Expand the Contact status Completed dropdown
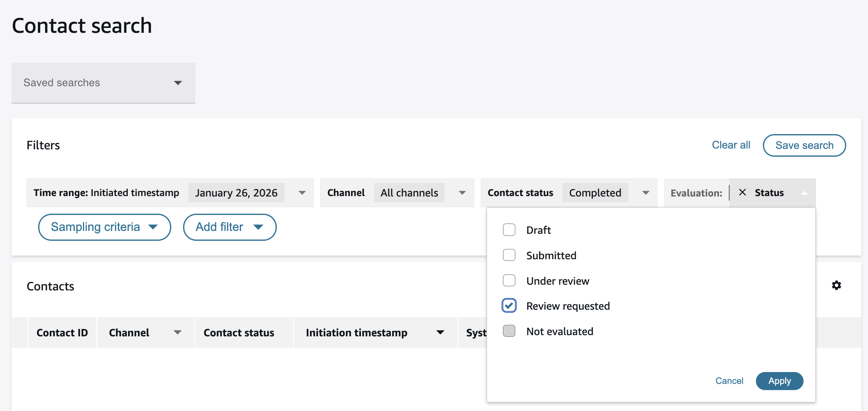 (645, 192)
